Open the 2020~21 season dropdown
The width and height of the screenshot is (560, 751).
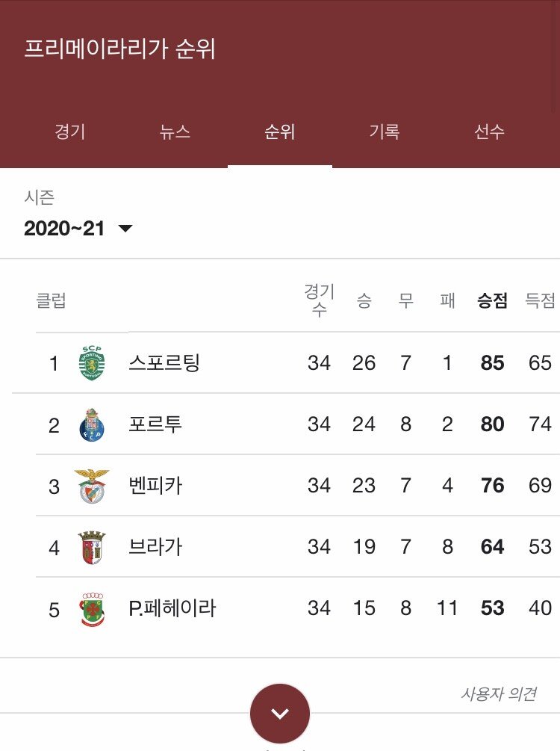coord(78,229)
